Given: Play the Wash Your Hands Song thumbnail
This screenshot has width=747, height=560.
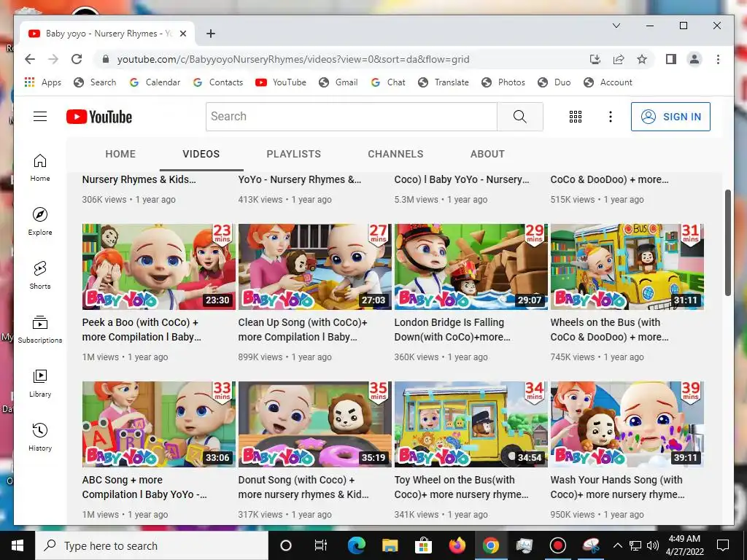Looking at the screenshot, I should click(627, 424).
